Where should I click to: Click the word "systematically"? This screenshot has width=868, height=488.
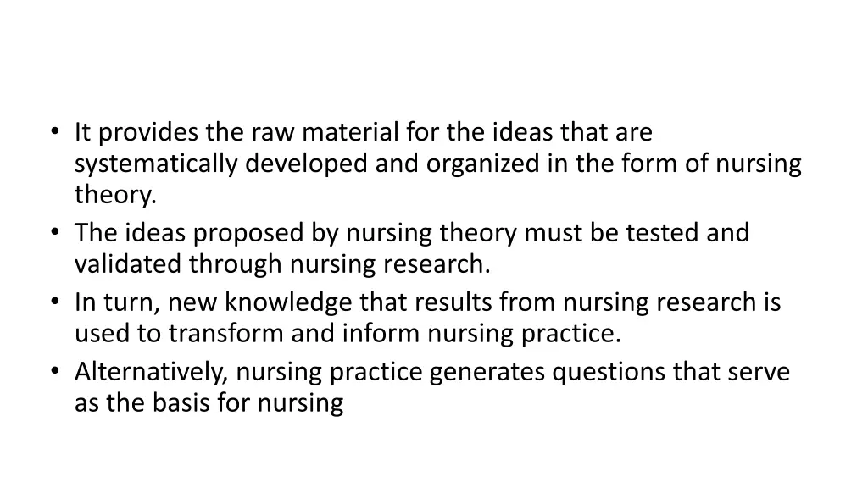(156, 164)
